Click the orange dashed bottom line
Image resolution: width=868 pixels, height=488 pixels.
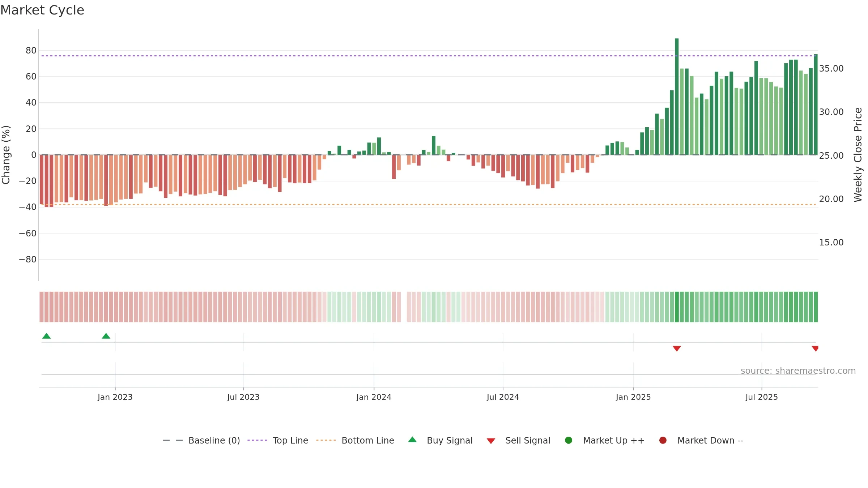pyautogui.click(x=429, y=204)
